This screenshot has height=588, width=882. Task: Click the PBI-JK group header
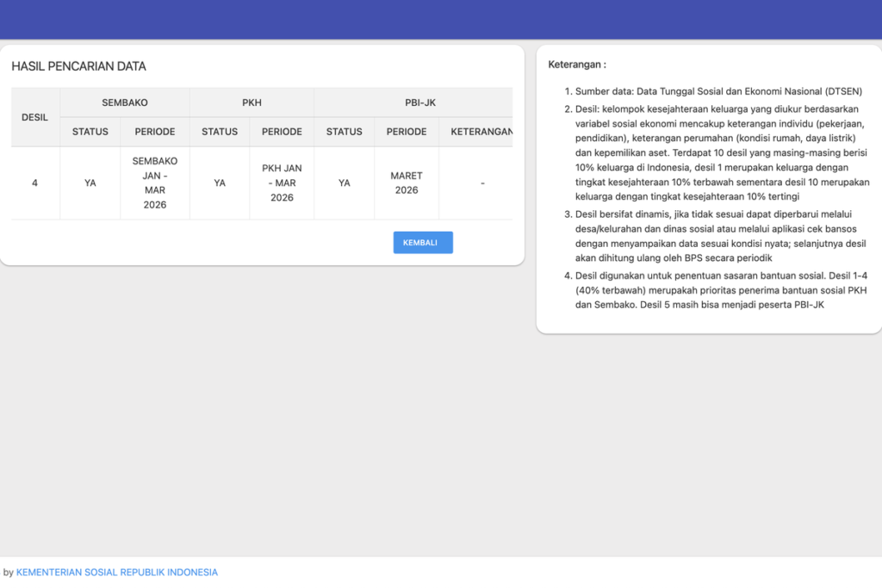(x=420, y=102)
